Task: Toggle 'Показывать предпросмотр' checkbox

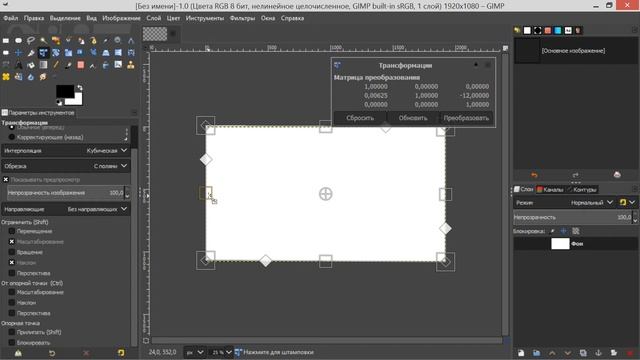Action: pos(6,180)
